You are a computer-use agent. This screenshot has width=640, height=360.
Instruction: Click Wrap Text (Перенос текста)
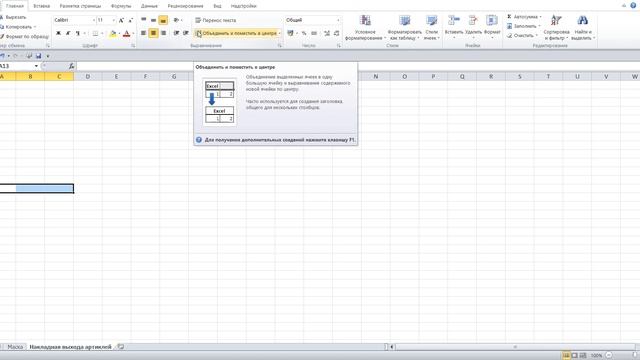[216, 20]
